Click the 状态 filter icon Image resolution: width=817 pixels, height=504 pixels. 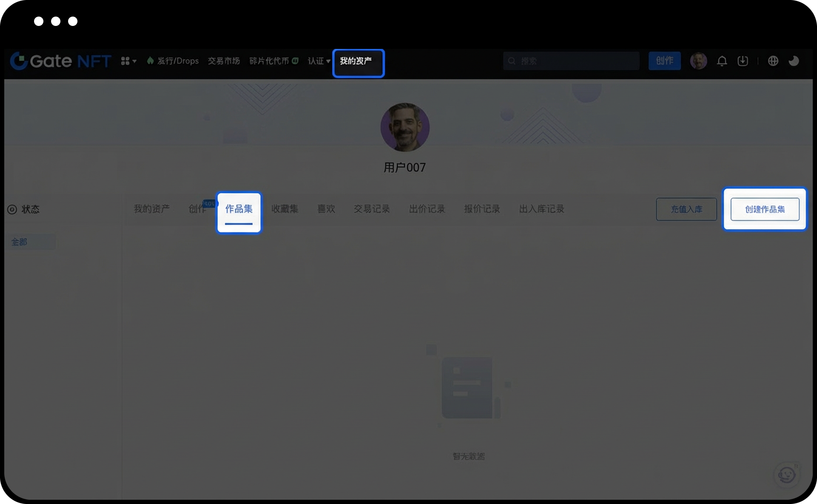click(12, 209)
